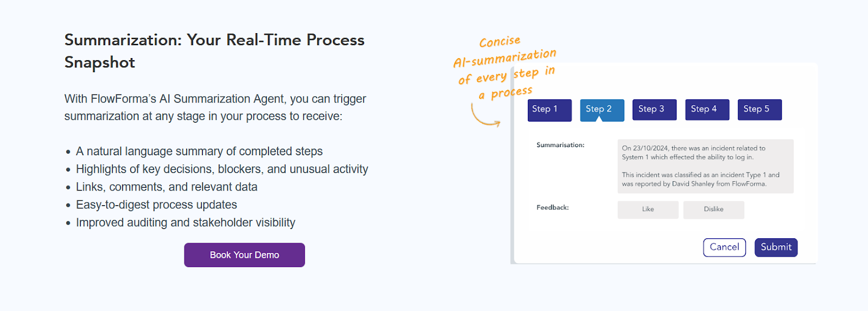868x311 pixels.
Task: Click the Cancel button
Action: coord(724,247)
